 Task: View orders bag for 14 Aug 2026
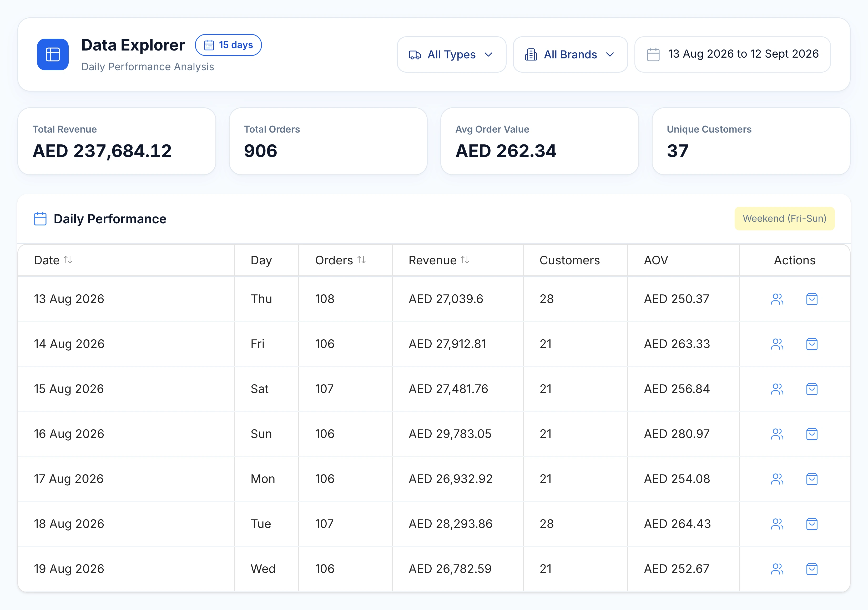812,344
